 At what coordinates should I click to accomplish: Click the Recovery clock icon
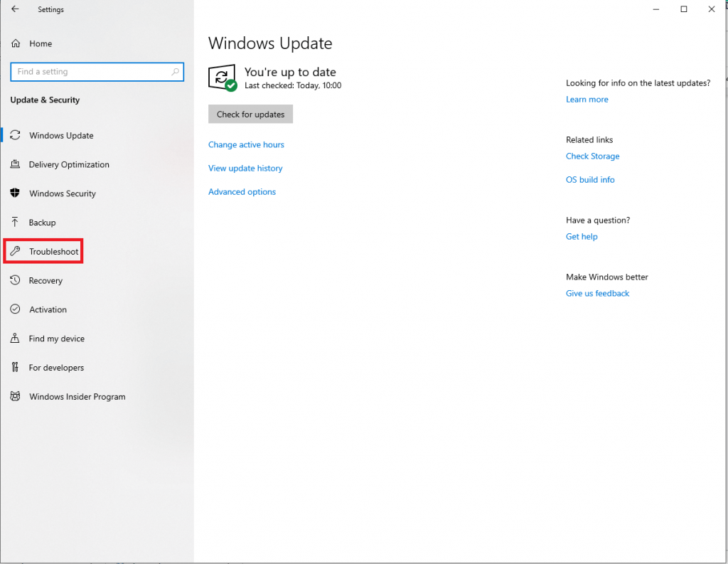[15, 280]
